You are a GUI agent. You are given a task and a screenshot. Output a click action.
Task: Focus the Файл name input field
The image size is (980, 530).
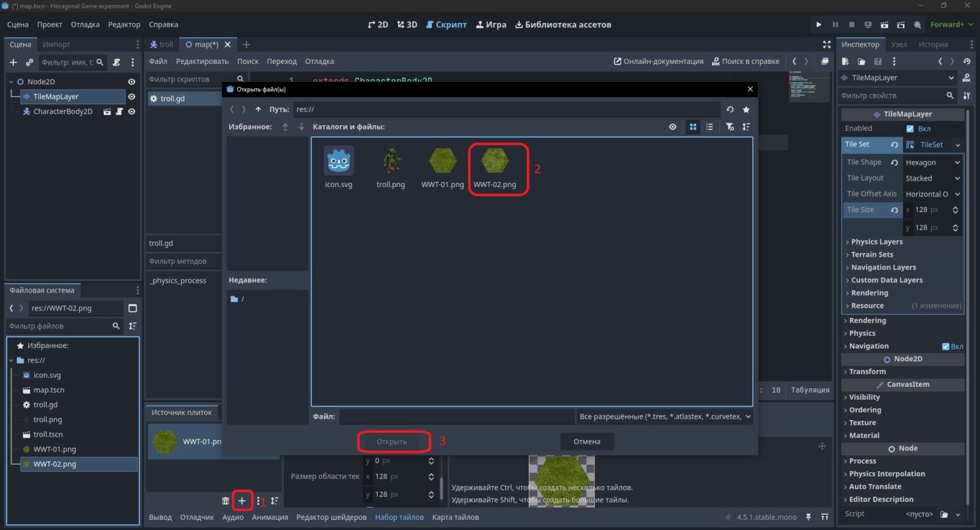click(x=456, y=416)
